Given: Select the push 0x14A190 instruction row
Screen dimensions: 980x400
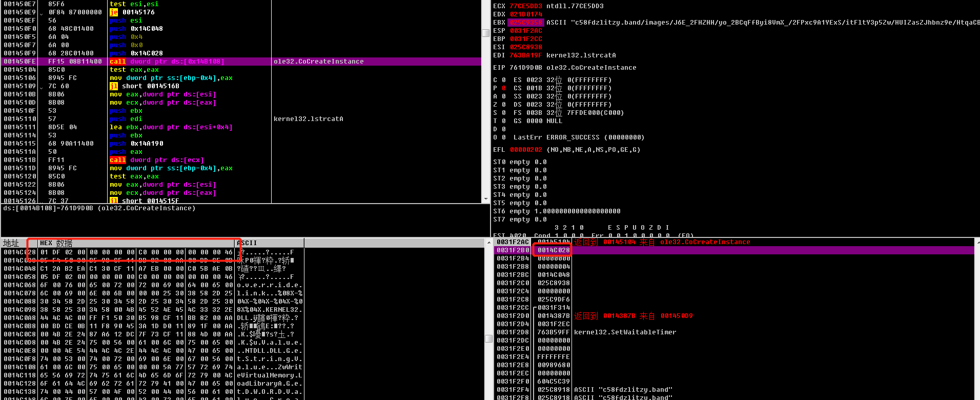Looking at the screenshot, I should pyautogui.click(x=241, y=144).
